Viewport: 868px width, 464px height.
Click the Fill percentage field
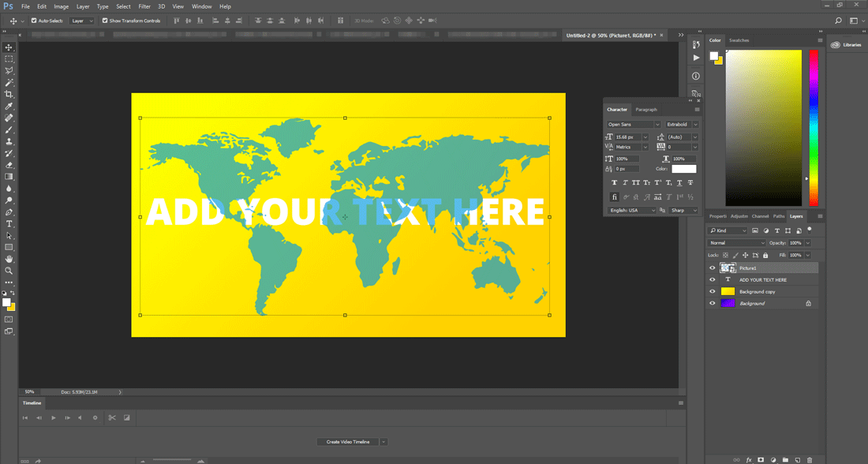tap(795, 255)
